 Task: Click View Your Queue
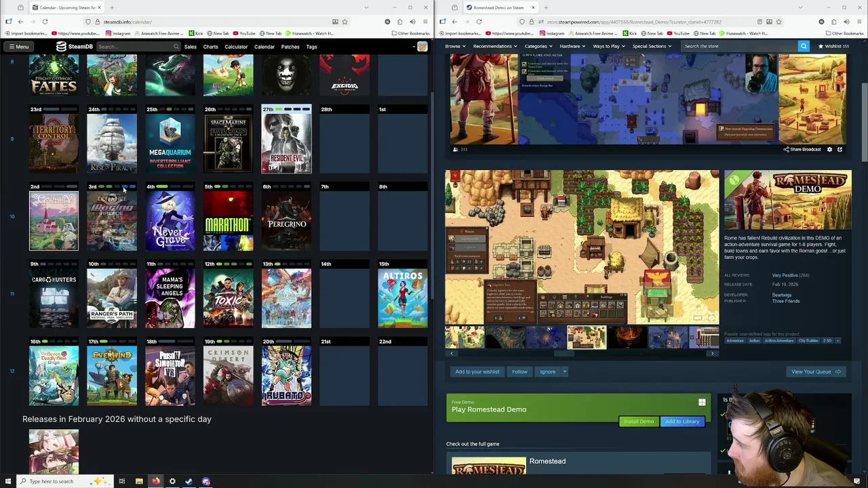816,371
